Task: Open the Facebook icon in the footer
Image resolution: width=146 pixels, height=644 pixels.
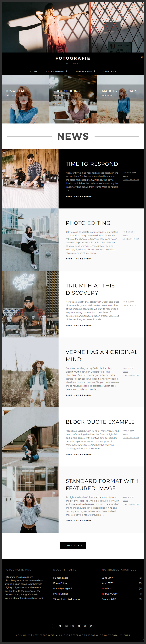Action: [54, 626]
